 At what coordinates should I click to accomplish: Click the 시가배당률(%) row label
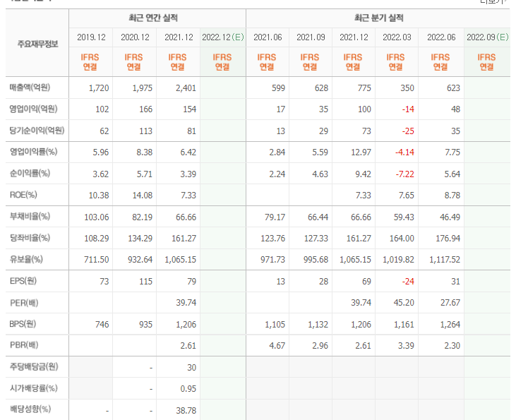coord(33,388)
